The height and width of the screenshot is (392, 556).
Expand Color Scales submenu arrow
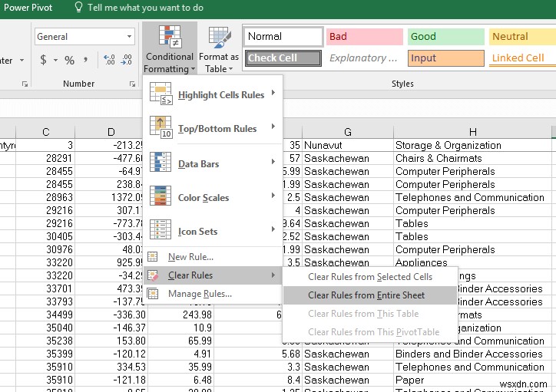click(273, 196)
